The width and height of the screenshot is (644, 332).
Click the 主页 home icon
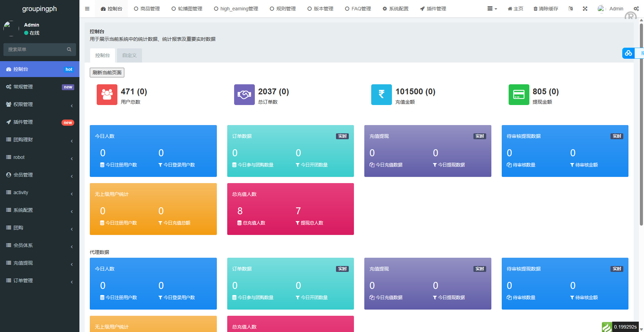511,9
